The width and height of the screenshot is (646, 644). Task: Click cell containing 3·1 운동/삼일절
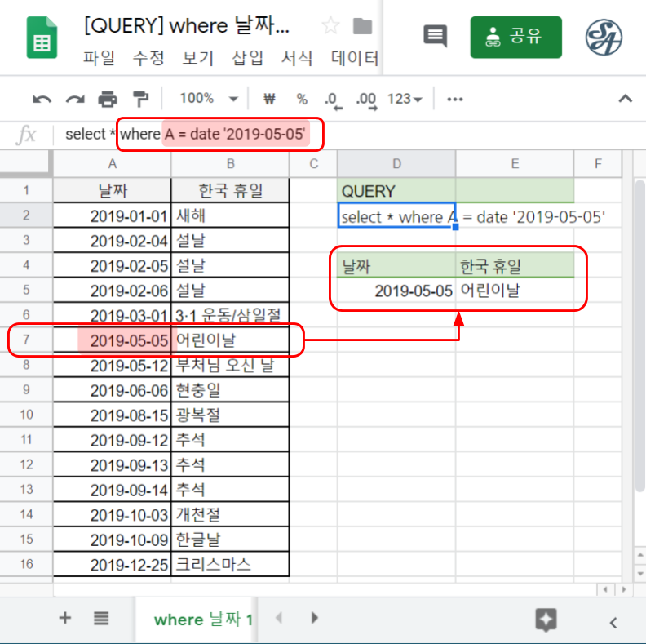tap(230, 315)
